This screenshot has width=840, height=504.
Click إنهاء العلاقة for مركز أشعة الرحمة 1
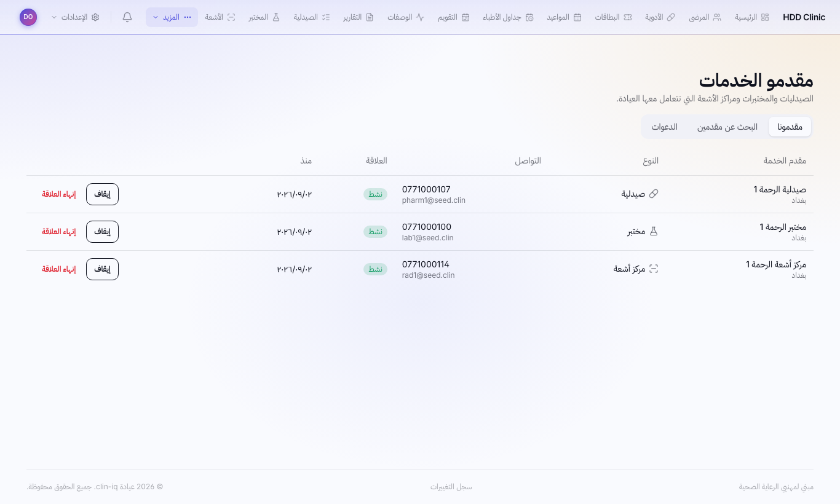tap(59, 269)
